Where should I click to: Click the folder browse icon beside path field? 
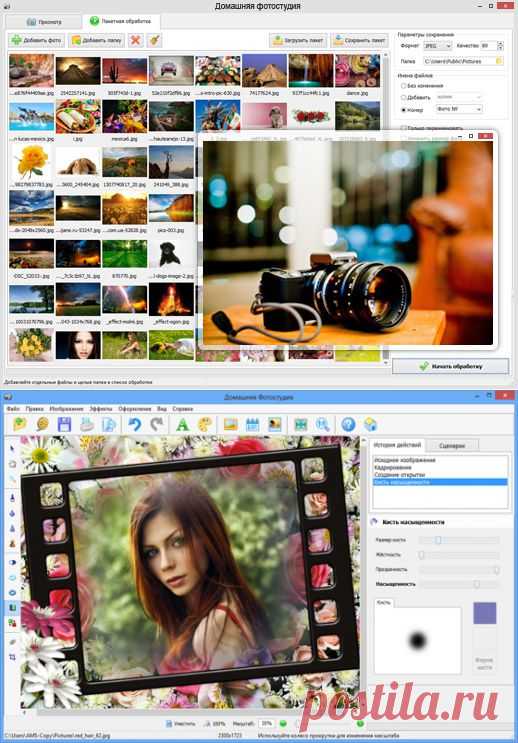[499, 61]
